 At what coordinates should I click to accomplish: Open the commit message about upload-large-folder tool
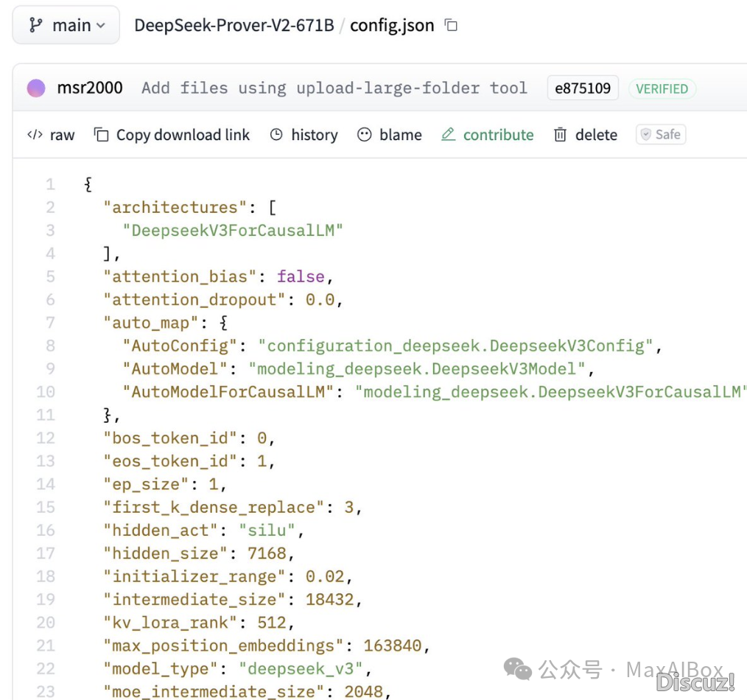(x=334, y=88)
